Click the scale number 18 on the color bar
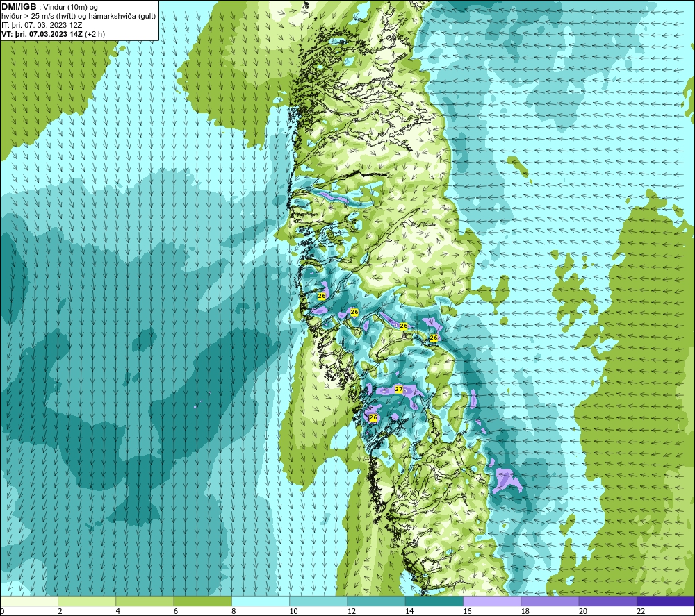Viewport: 695px width, 616px height. (x=525, y=611)
